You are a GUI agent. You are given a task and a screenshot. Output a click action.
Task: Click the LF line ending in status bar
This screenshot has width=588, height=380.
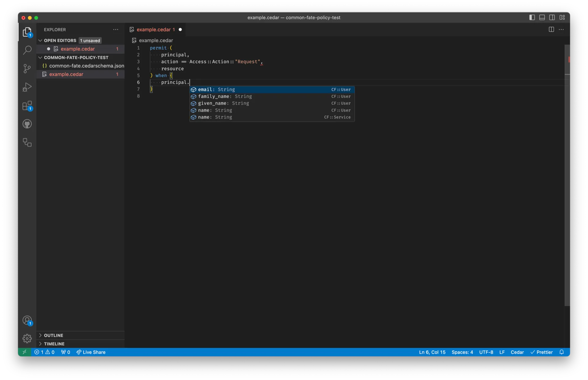[x=502, y=352]
